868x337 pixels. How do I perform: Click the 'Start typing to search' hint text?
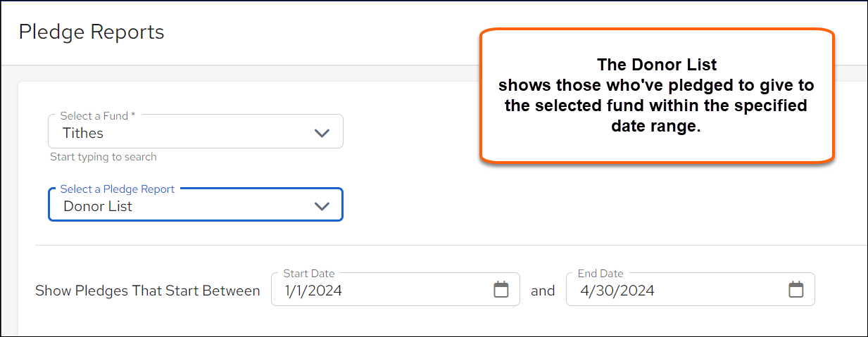103,157
